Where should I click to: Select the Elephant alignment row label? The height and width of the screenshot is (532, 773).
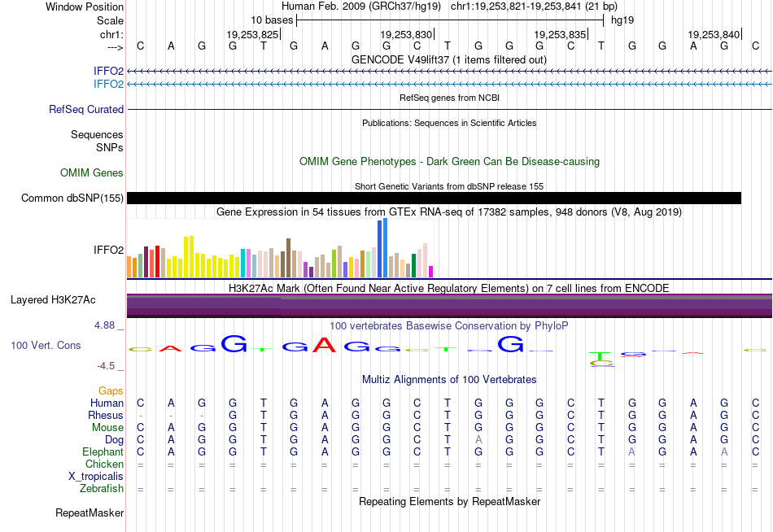click(x=103, y=452)
